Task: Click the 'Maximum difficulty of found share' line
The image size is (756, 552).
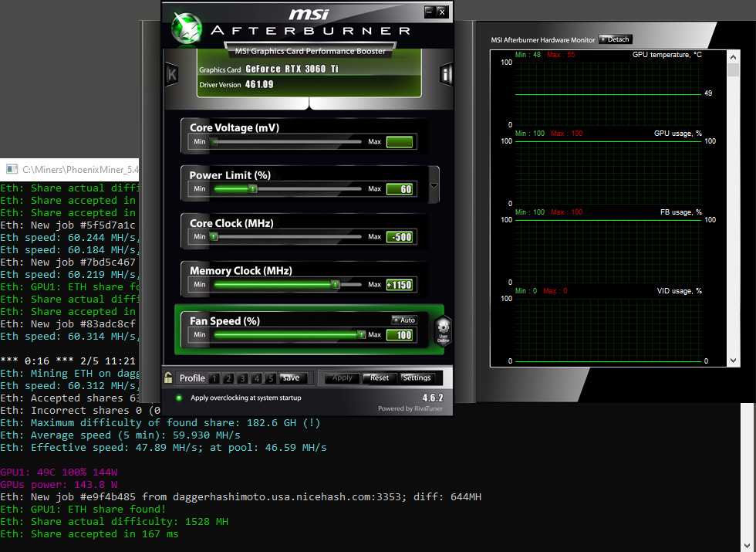Action: pyautogui.click(x=160, y=423)
